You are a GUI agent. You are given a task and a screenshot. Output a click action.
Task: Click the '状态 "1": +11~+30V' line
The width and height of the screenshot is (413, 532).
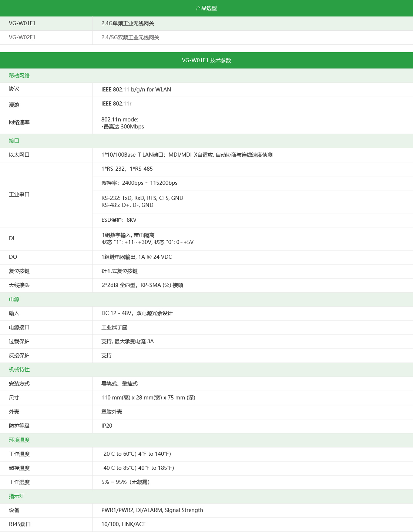coord(127,242)
